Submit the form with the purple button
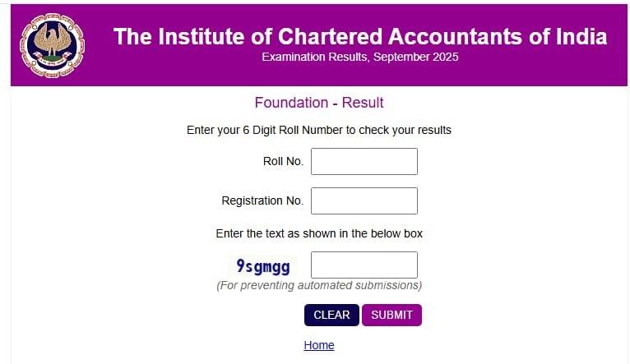The height and width of the screenshot is (364, 630). click(391, 315)
